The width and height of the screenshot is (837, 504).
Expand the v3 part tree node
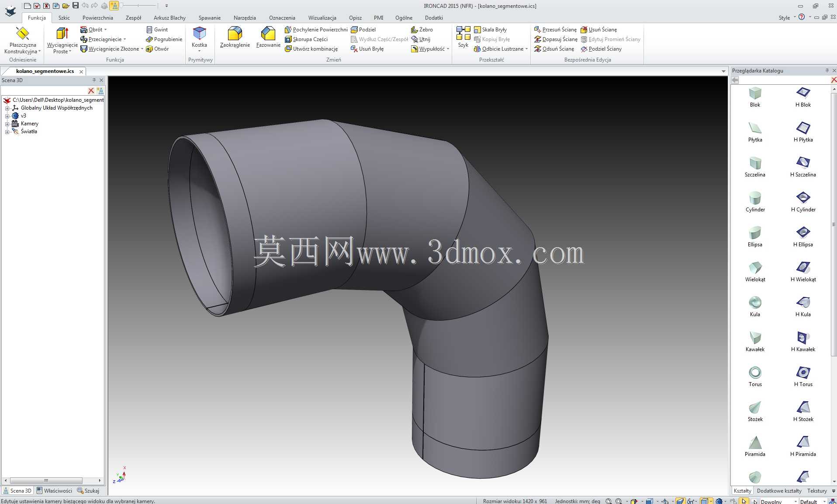7,116
